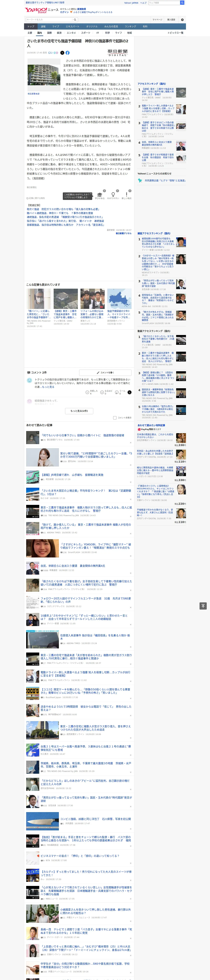Viewport: 210px width, 980px height.
Task: Open the 速報 navigation tab
Action: [x=43, y=27]
